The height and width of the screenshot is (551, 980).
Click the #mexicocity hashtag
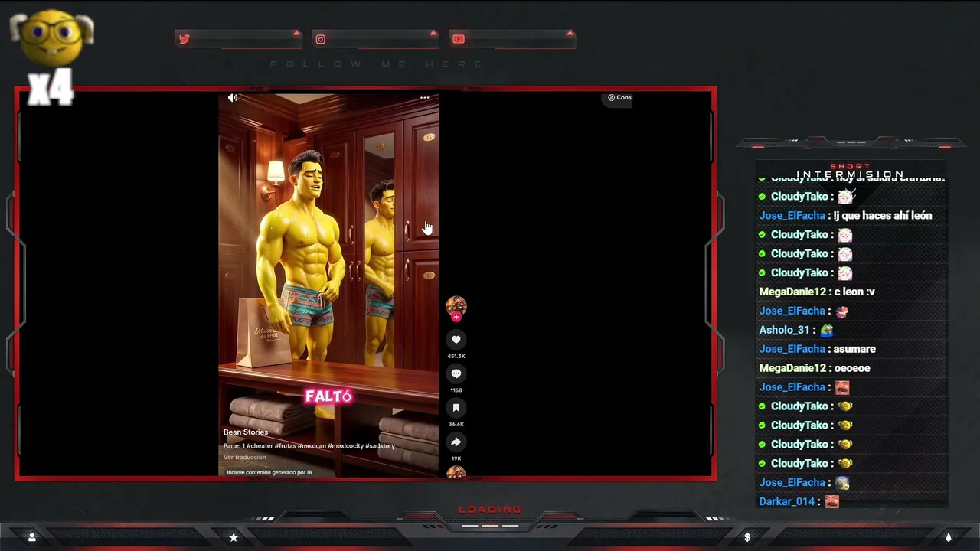click(x=346, y=446)
